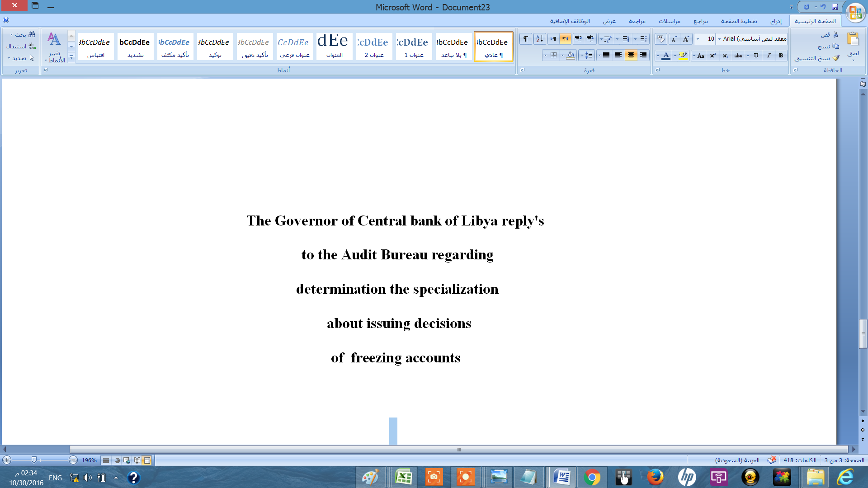
Task: Grow the font size
Action: (x=686, y=39)
